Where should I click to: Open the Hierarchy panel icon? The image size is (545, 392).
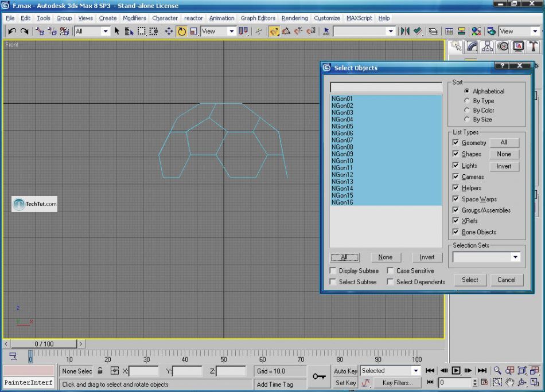[x=487, y=46]
